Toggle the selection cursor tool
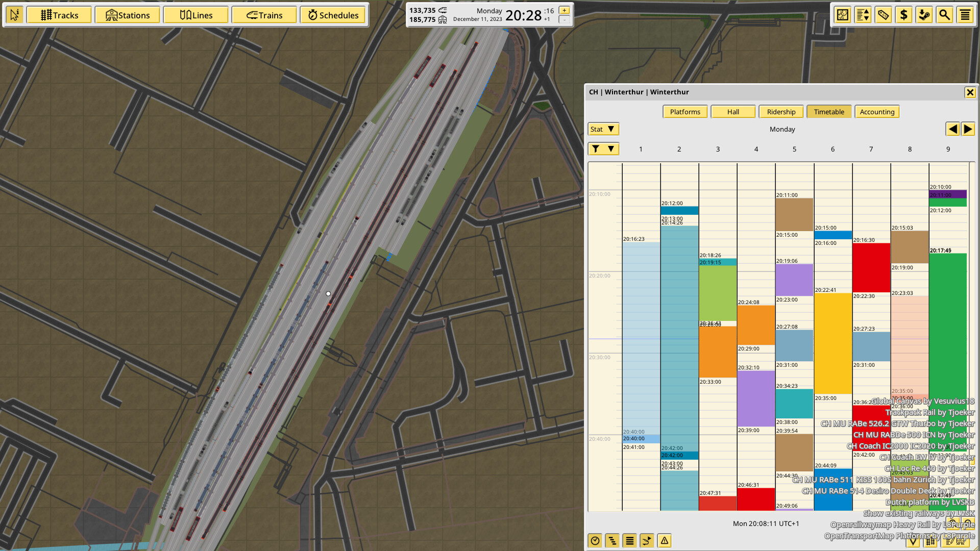The width and height of the screenshot is (980, 551). [15, 15]
